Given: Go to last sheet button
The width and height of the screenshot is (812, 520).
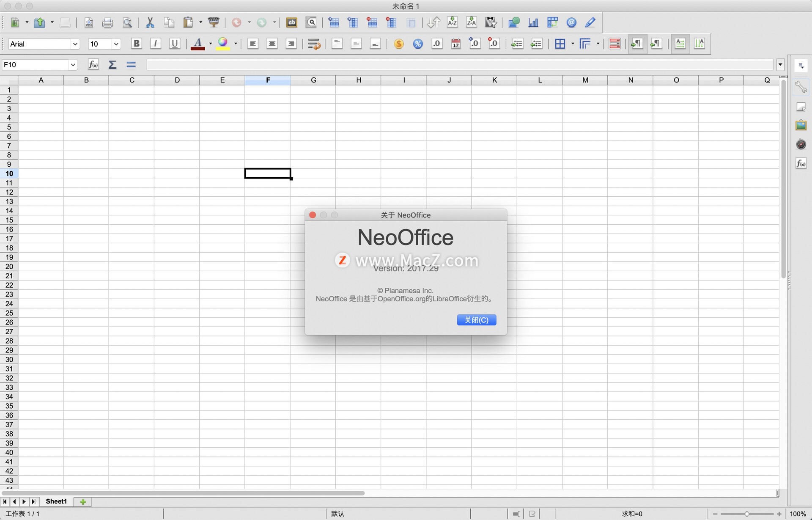Looking at the screenshot, I should pos(33,502).
